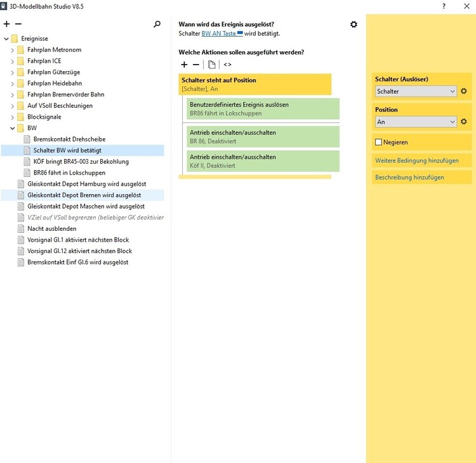Viewport: 476px width, 463px height.
Task: Expand the Fahrplan Güterzüge folder
Action: click(13, 72)
